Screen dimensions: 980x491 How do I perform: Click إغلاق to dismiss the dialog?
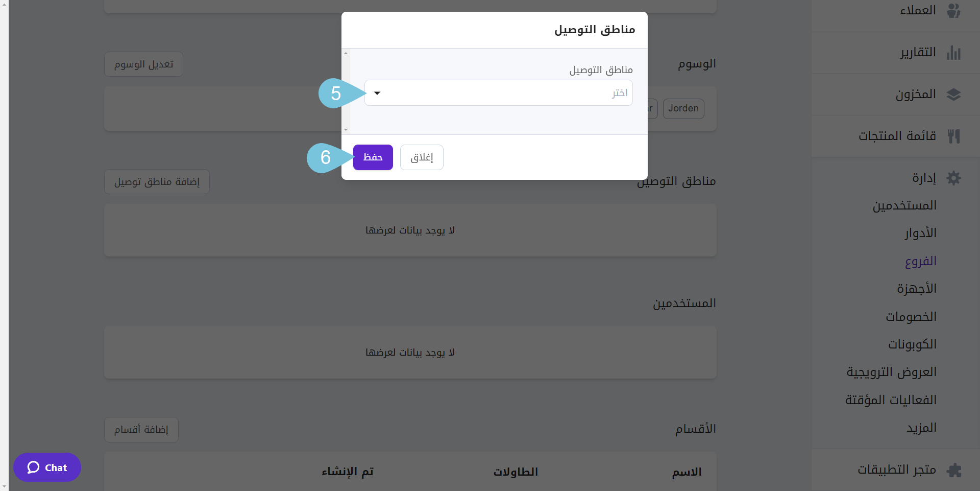[x=422, y=157]
